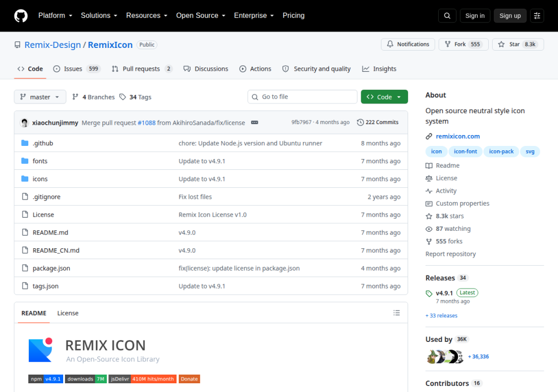558x392 pixels.
Task: Star the RemixIcon repository
Action: 518,45
